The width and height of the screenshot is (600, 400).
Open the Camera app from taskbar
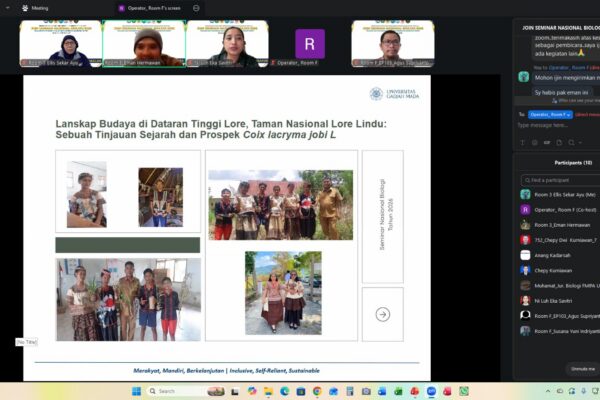[x=366, y=391]
